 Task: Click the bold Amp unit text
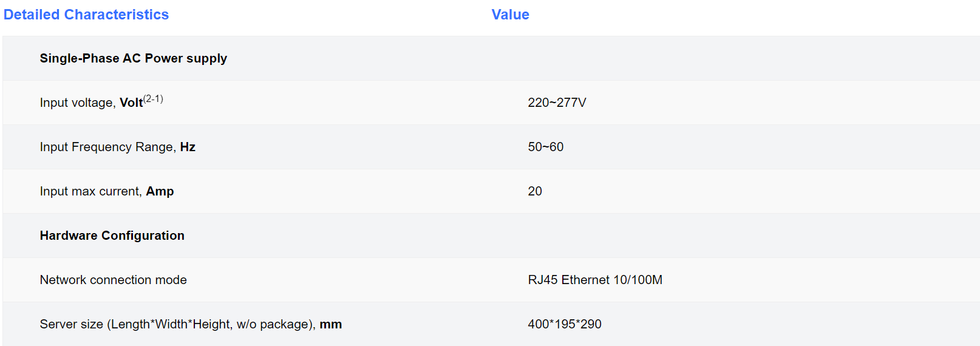160,192
